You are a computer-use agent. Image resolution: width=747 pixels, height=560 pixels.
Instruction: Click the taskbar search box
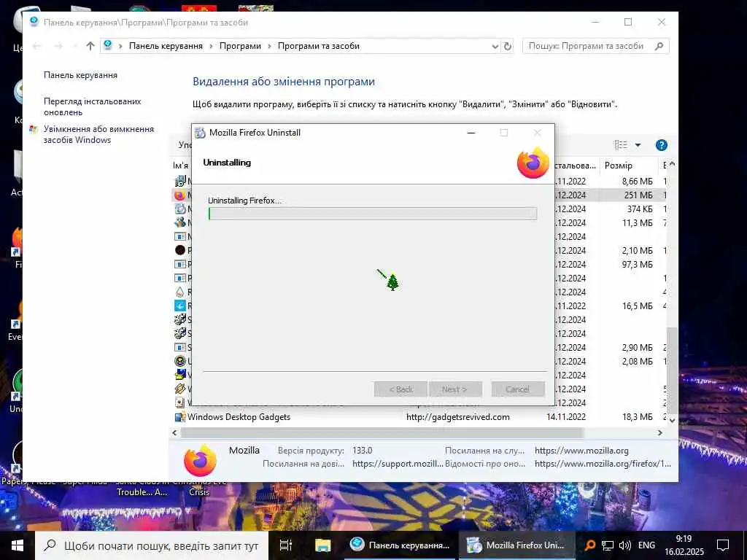click(x=152, y=545)
